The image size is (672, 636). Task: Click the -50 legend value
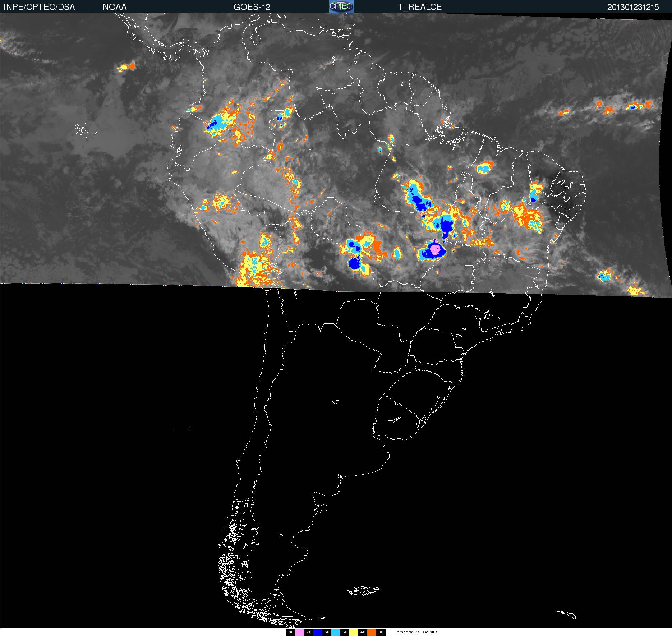(x=344, y=632)
